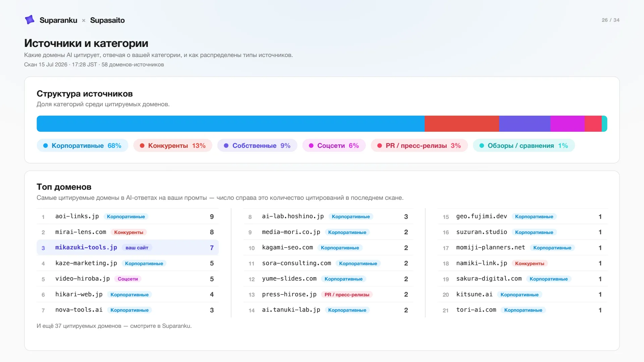Viewport: 644px width, 362px height.
Task: Click the purple Собственные bar segment
Action: pyautogui.click(x=525, y=124)
